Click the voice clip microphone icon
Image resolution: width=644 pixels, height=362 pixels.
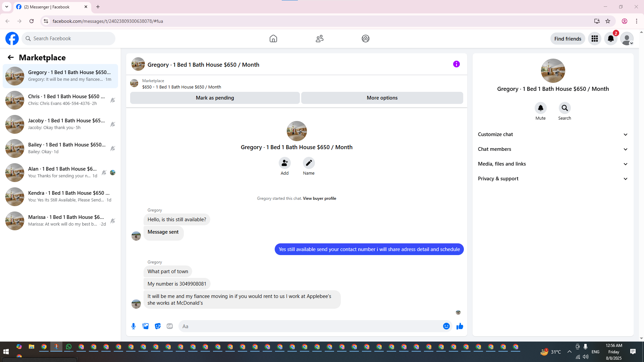(133, 326)
